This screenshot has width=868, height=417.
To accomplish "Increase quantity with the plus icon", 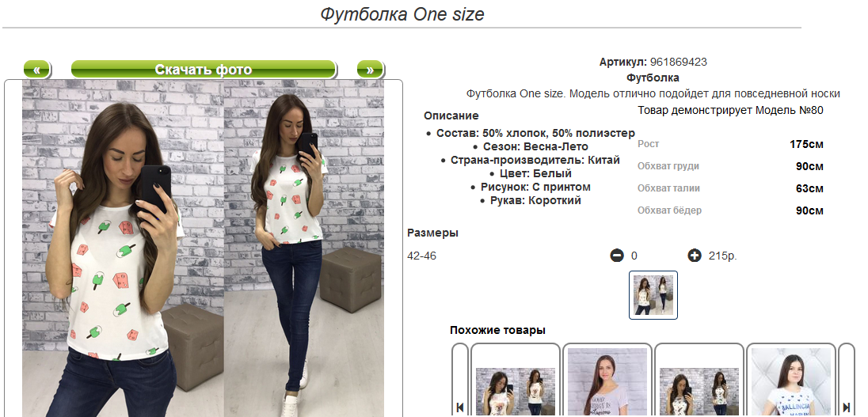I will (x=695, y=256).
